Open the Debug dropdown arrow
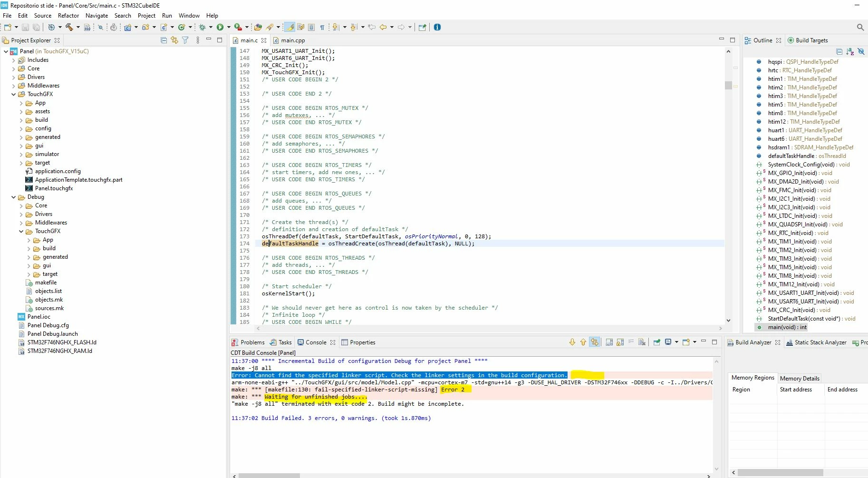This screenshot has width=868, height=478. pos(211,27)
